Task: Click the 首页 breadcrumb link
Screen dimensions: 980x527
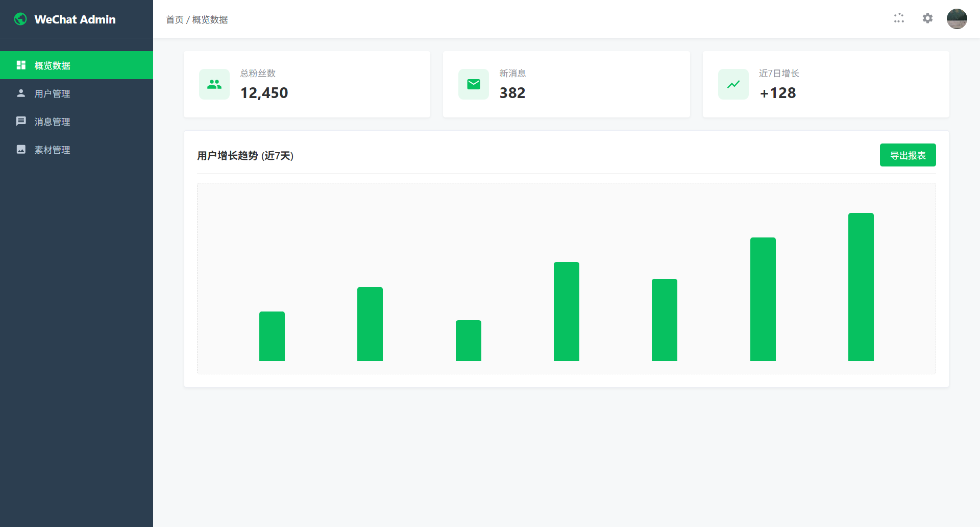Action: click(x=175, y=20)
